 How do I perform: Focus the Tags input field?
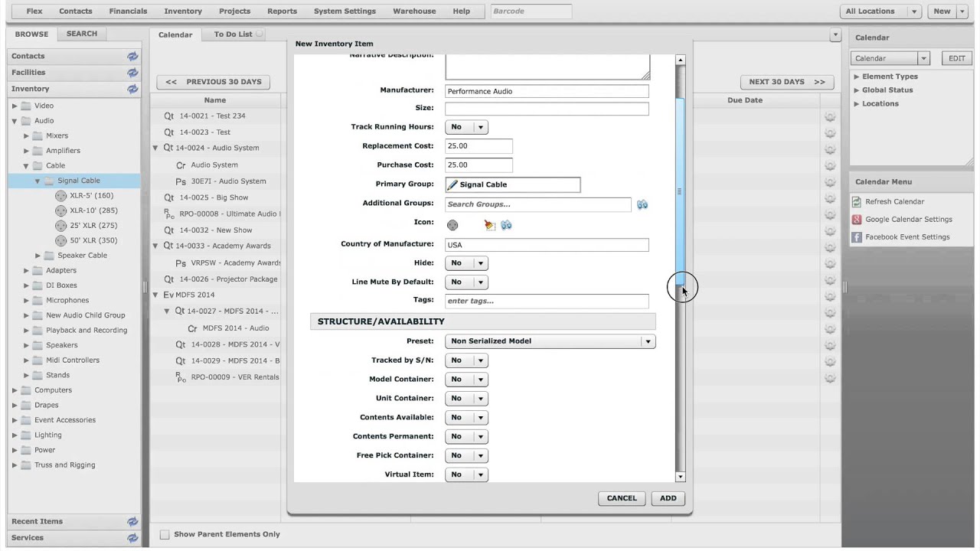tap(547, 301)
